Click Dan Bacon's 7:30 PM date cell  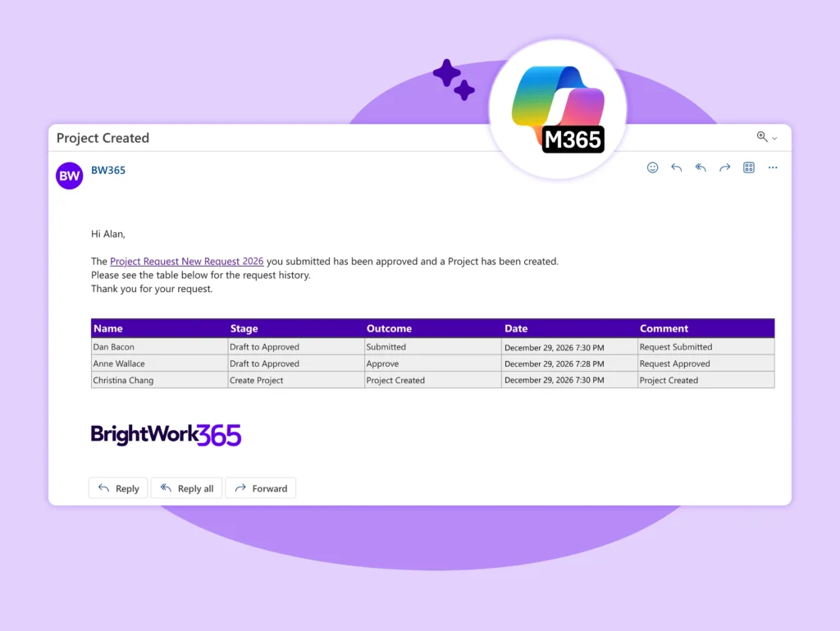(569, 346)
